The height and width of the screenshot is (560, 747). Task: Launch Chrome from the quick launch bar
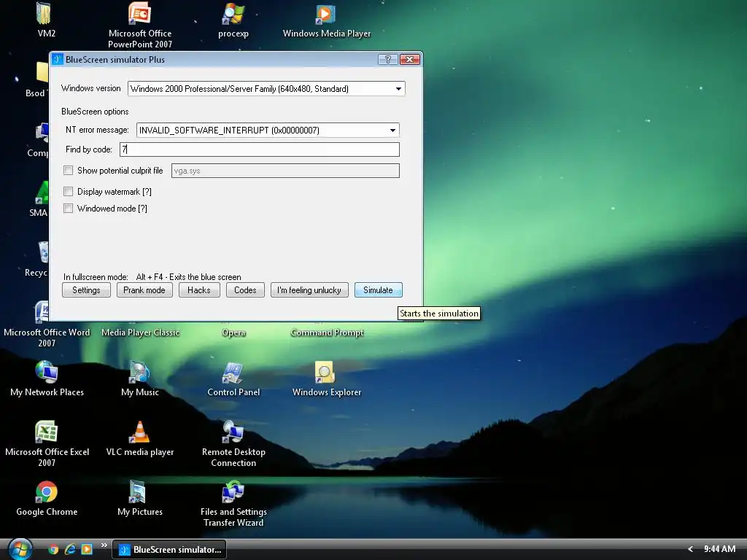point(53,550)
